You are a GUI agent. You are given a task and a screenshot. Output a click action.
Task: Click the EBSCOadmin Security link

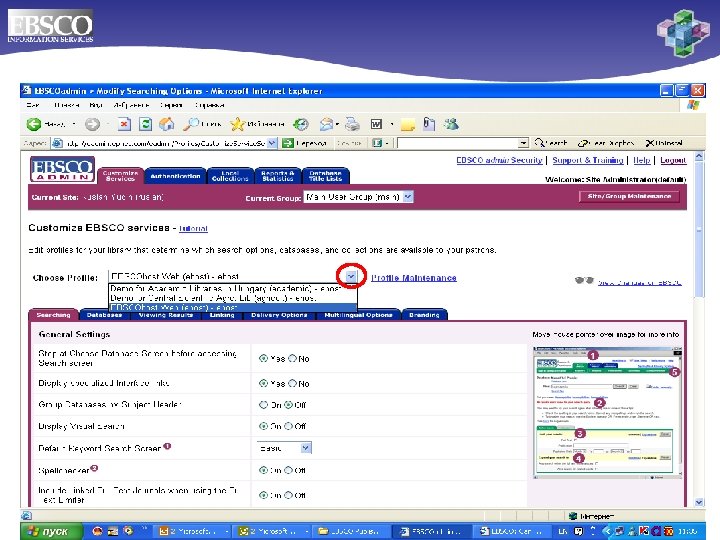coord(499,160)
